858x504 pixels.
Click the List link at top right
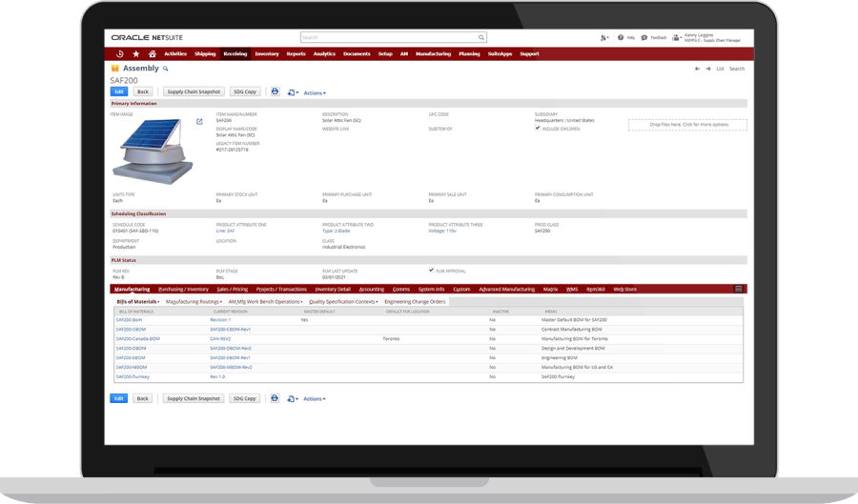[720, 69]
